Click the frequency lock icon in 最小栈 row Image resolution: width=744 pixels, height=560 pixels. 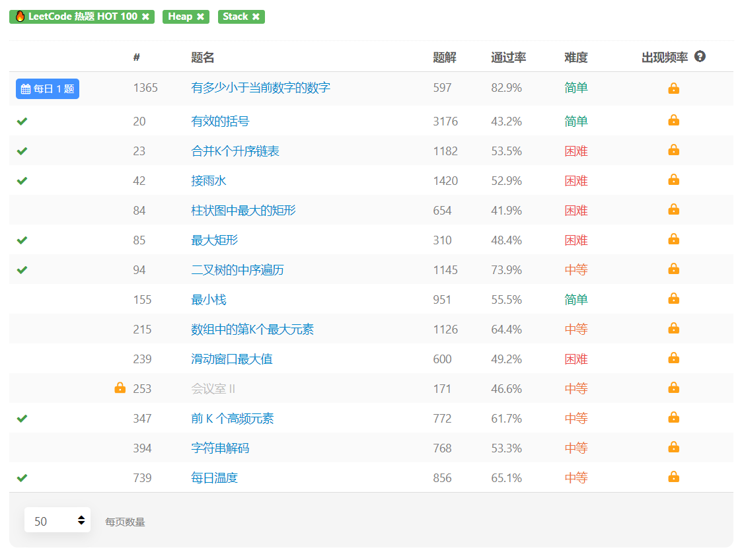673,298
